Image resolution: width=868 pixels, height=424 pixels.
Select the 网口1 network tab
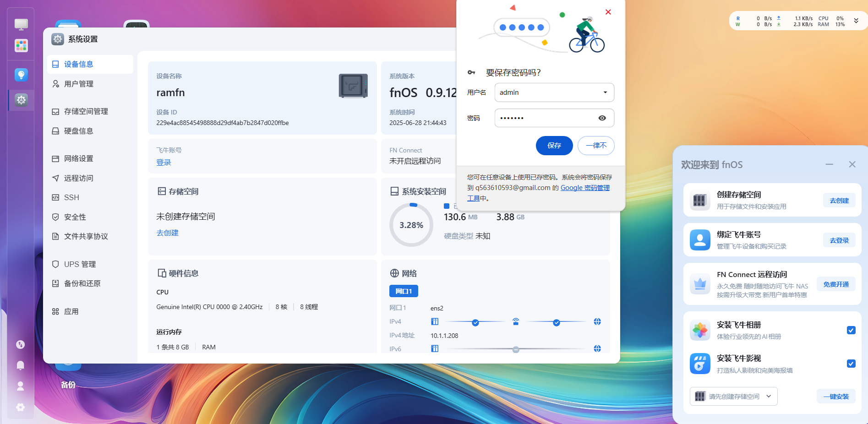point(404,291)
